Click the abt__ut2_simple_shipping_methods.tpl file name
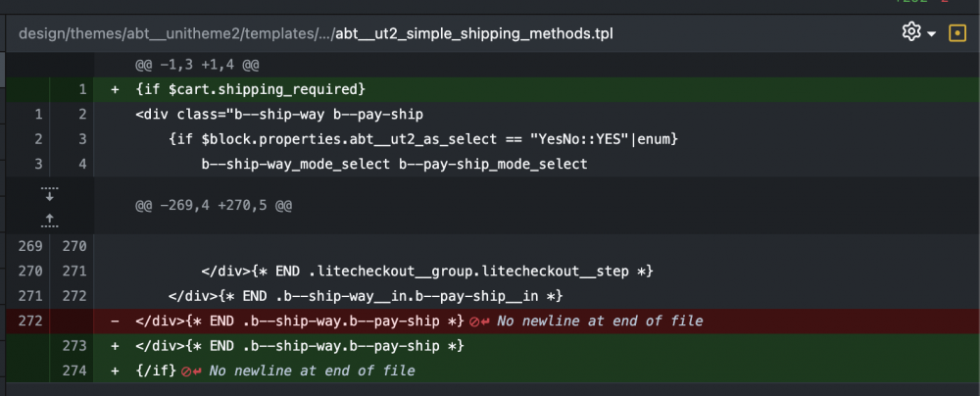980x396 pixels. click(x=474, y=33)
